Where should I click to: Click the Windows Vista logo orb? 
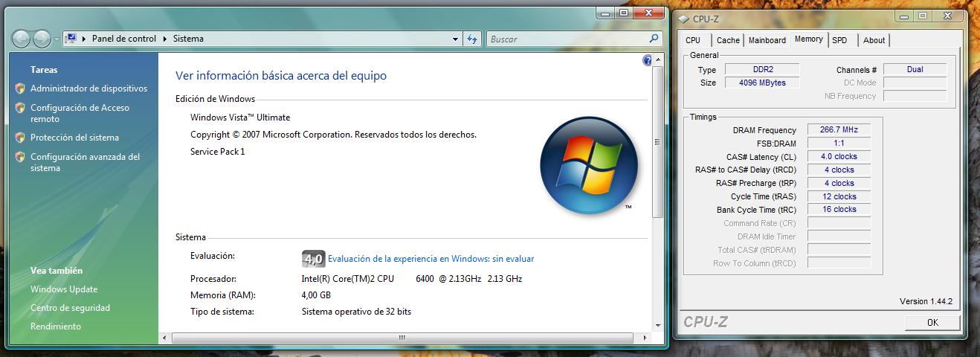coord(589,167)
